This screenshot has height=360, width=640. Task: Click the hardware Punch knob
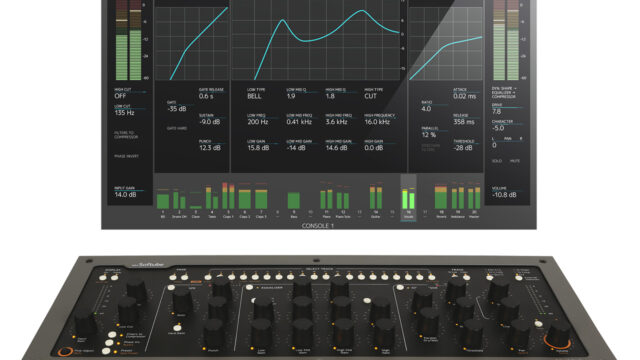pos(213,333)
